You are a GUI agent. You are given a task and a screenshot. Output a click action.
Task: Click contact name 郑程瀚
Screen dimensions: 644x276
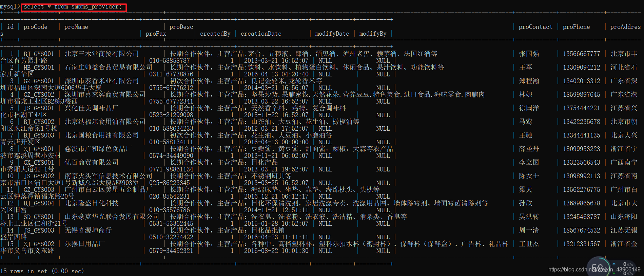pos(529,81)
